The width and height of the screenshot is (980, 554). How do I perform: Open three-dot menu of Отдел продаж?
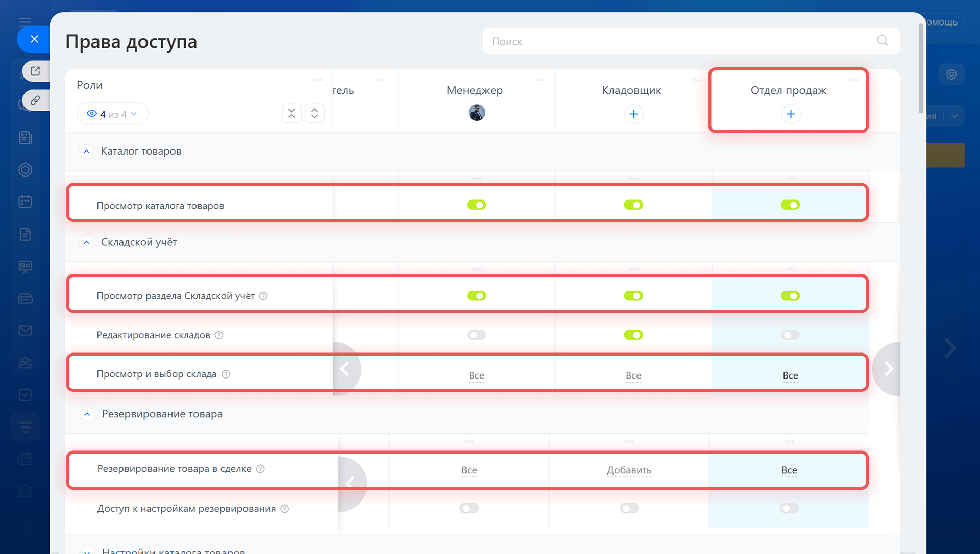853,80
